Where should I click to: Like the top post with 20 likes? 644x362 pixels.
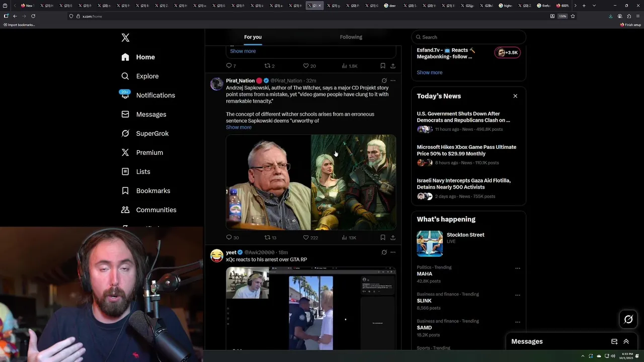(x=309, y=66)
